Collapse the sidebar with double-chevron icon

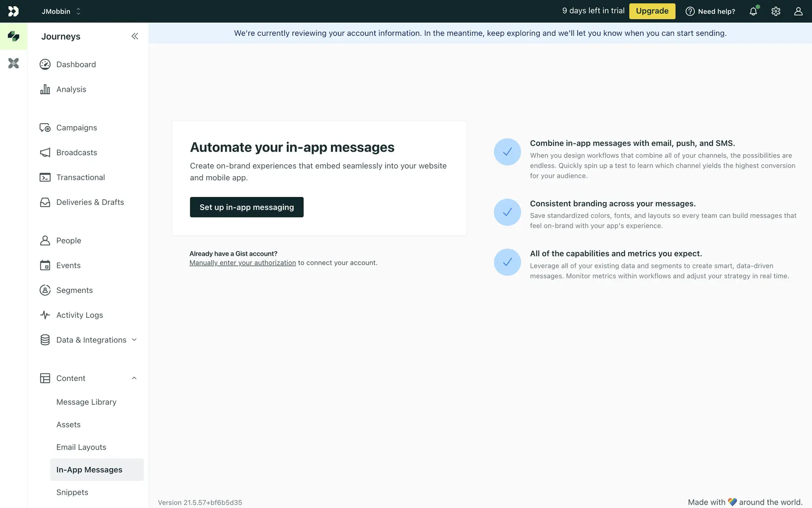tap(134, 36)
